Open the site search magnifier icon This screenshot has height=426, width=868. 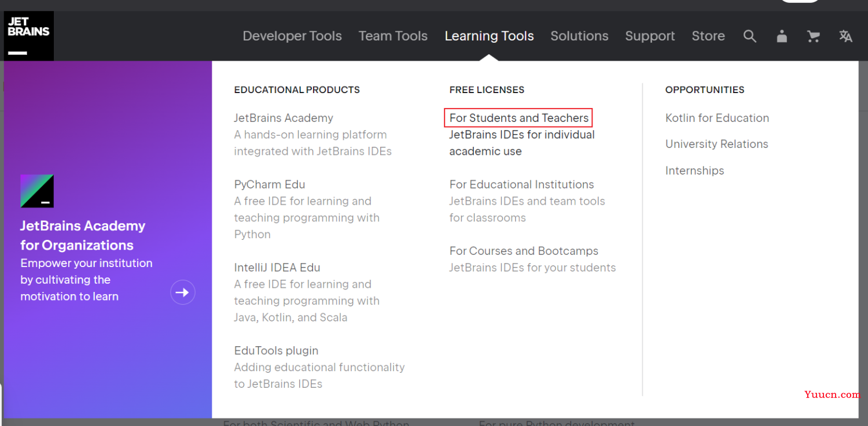pyautogui.click(x=750, y=36)
